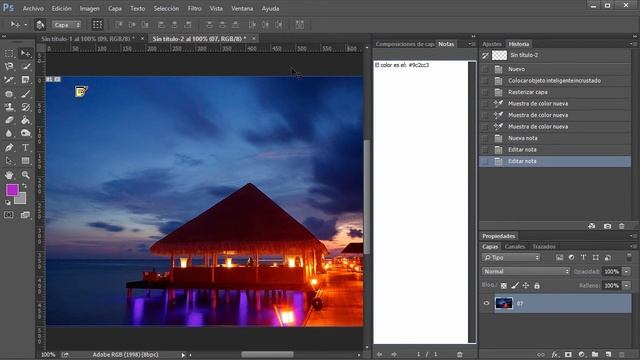Add a layer mask

click(x=568, y=355)
